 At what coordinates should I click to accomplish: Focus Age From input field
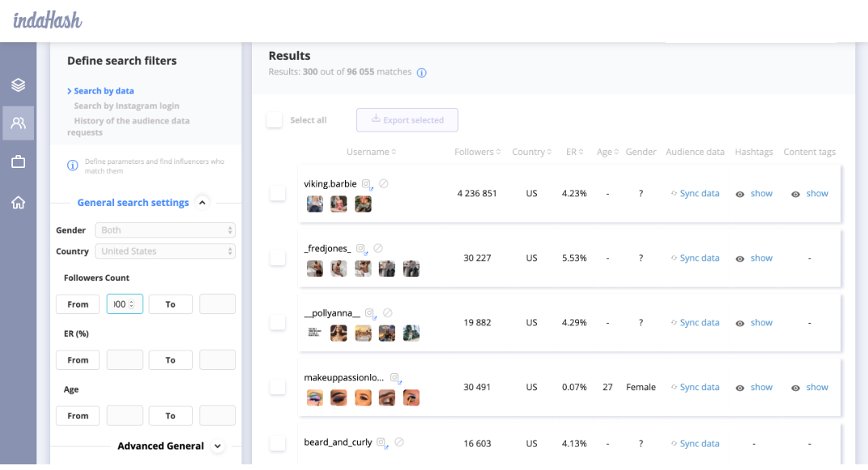coord(125,416)
